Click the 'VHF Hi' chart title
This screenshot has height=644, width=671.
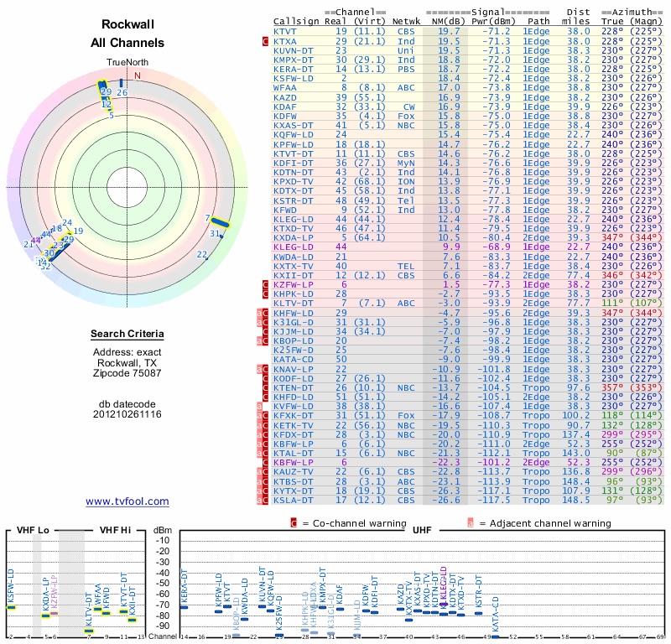tap(115, 530)
